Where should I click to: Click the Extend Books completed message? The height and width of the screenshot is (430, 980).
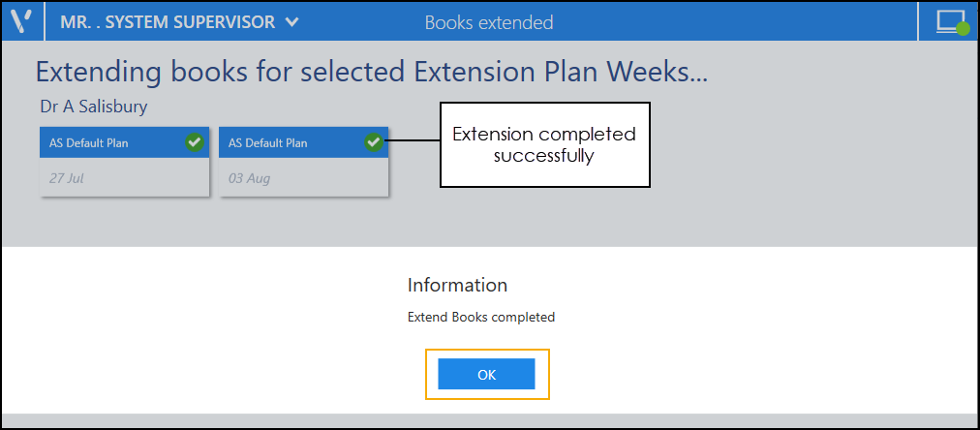pos(481,317)
